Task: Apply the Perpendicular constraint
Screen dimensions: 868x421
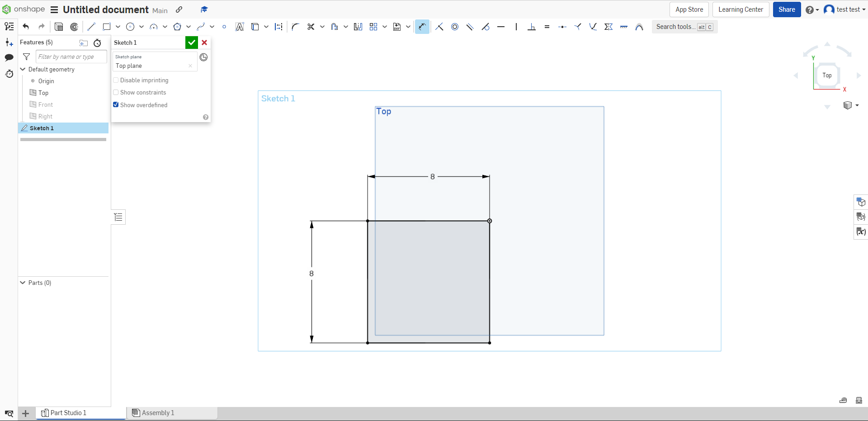Action: point(532,27)
